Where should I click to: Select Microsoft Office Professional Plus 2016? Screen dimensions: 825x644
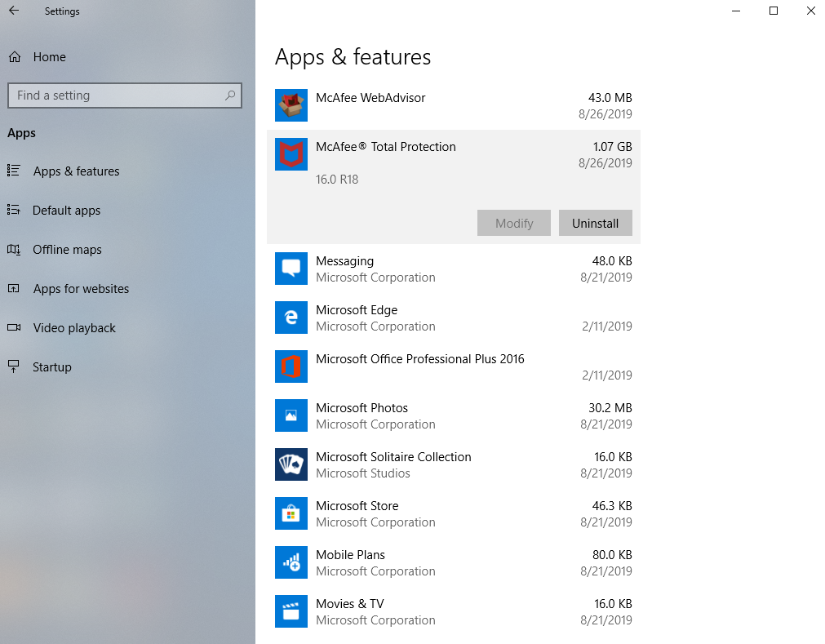(420, 359)
